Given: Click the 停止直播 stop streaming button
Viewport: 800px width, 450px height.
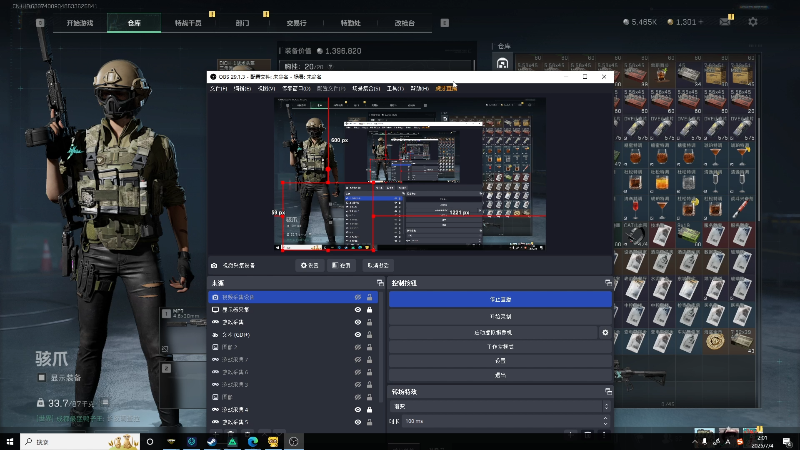Looking at the screenshot, I should point(500,299).
